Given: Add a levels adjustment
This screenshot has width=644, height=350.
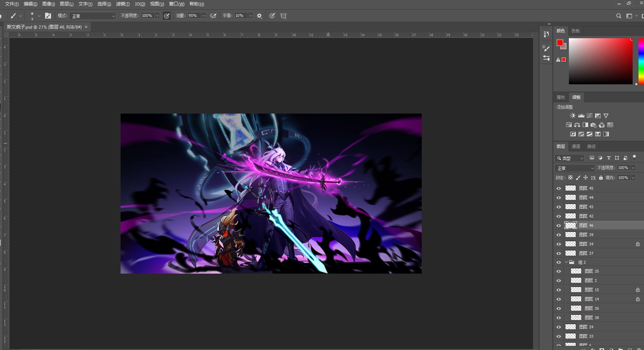Looking at the screenshot, I should click(x=581, y=116).
